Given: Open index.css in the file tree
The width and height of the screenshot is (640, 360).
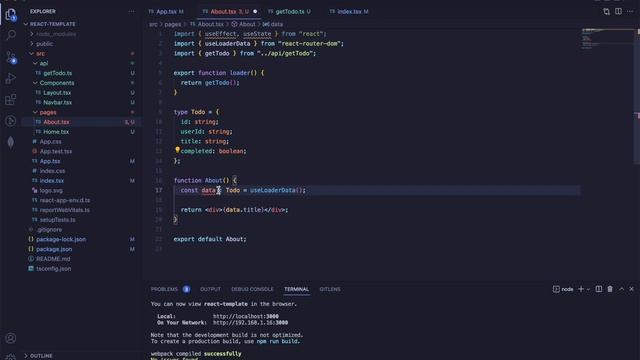Looking at the screenshot, I should [52, 171].
